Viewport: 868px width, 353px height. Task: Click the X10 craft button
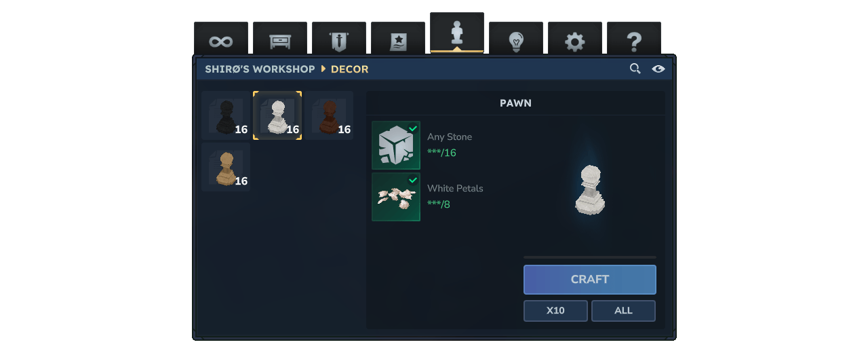point(555,310)
